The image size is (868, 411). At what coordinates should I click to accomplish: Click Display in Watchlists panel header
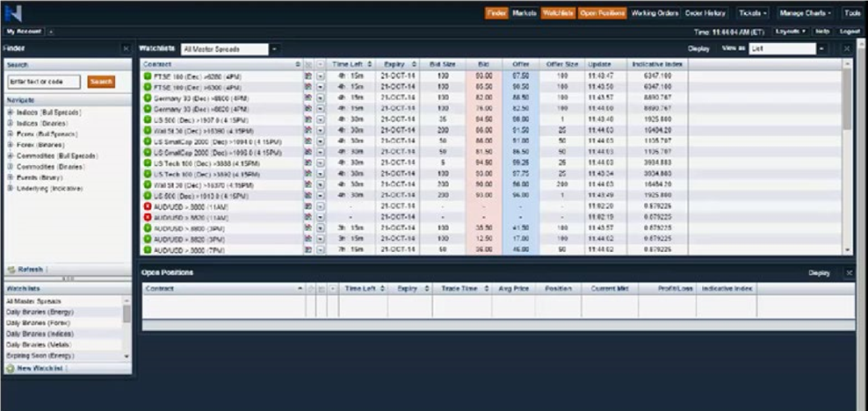[698, 48]
